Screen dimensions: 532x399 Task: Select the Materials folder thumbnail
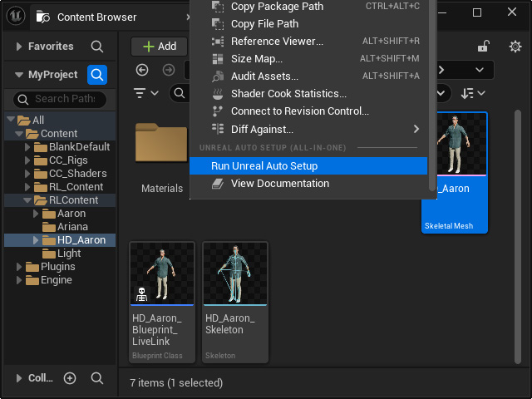pos(161,142)
